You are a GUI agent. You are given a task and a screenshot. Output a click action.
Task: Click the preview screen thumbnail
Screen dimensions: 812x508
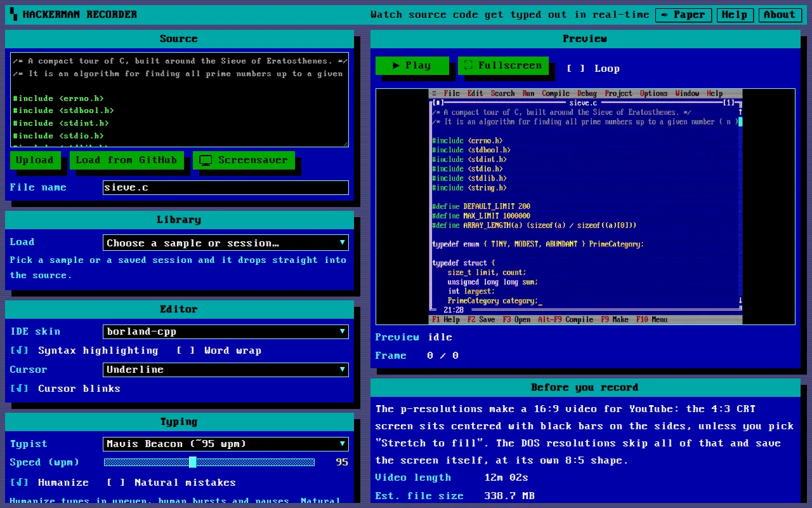pyautogui.click(x=586, y=206)
